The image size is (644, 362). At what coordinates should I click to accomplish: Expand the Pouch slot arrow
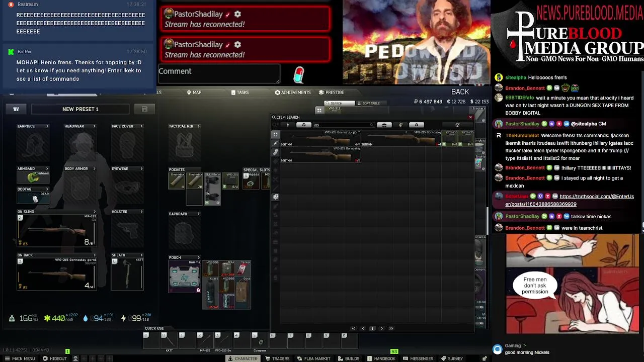tap(198, 257)
